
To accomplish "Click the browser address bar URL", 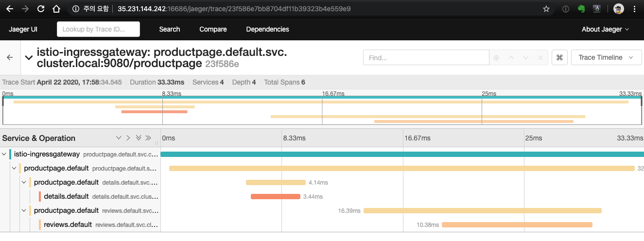I will (234, 9).
